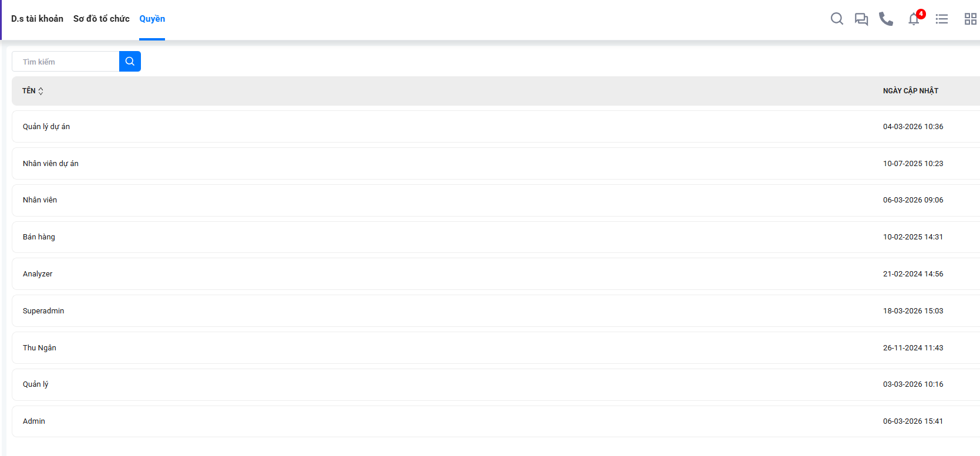Viewport: 980px width, 456px height.
Task: Click the search magnifier icon in header
Action: coord(837,19)
